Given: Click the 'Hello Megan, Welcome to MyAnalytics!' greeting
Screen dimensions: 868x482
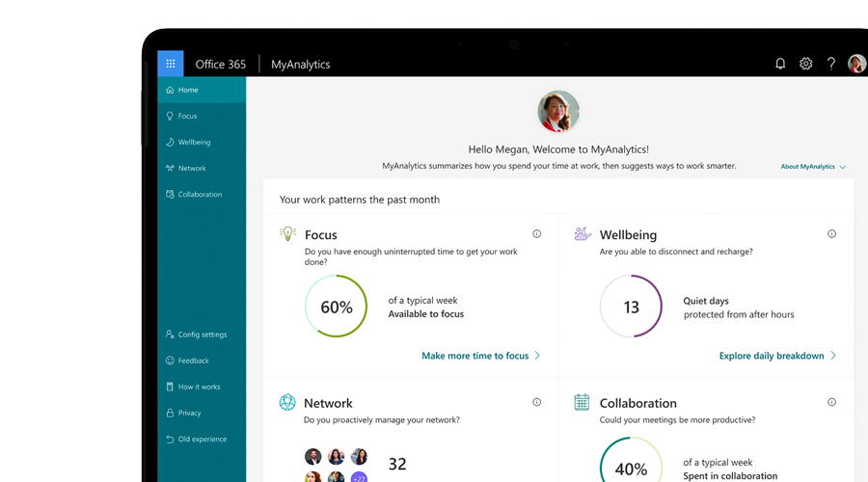Looking at the screenshot, I should point(558,149).
